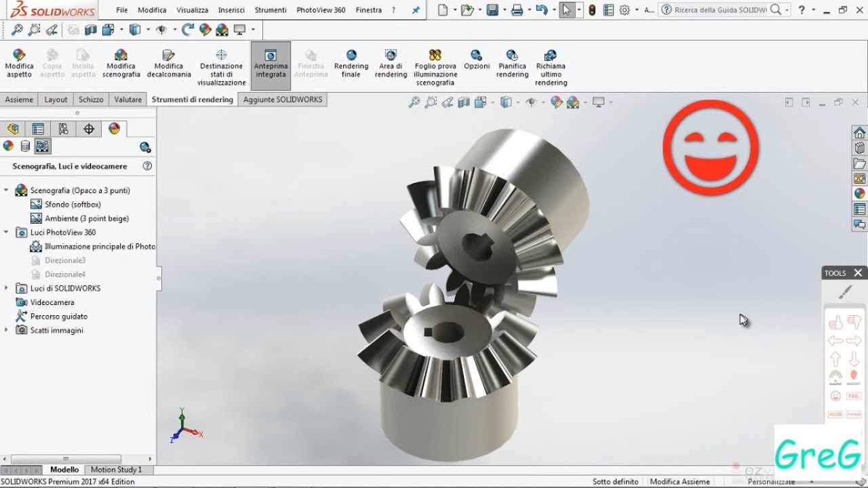Click Personalizzate in status bar
Image resolution: width=868 pixels, height=488 pixels.
(771, 482)
